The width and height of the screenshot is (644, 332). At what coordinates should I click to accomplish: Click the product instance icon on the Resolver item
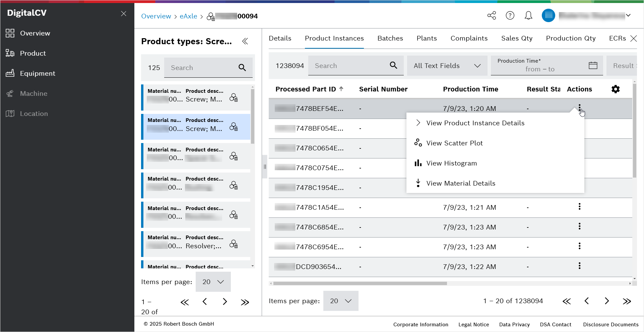234,244
